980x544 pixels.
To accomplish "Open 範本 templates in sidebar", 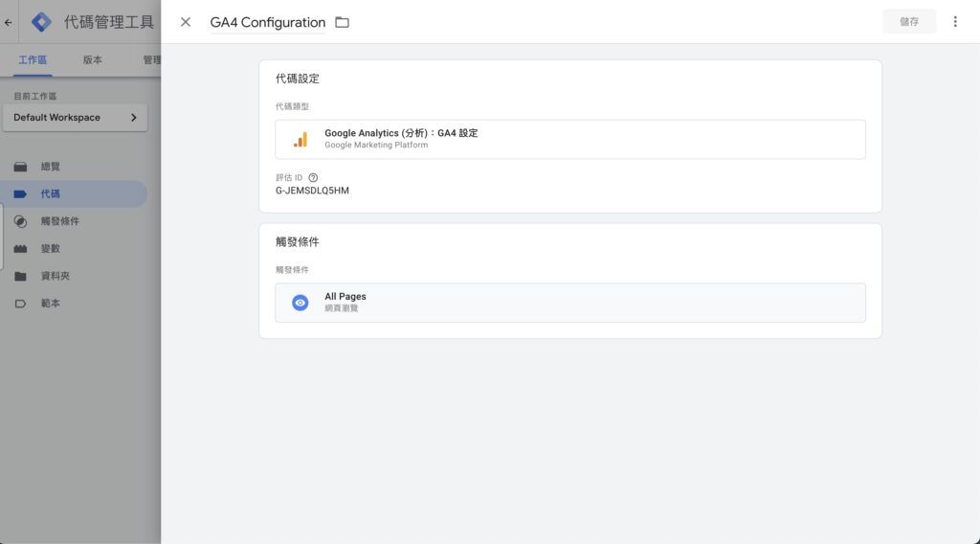I will click(74, 304).
